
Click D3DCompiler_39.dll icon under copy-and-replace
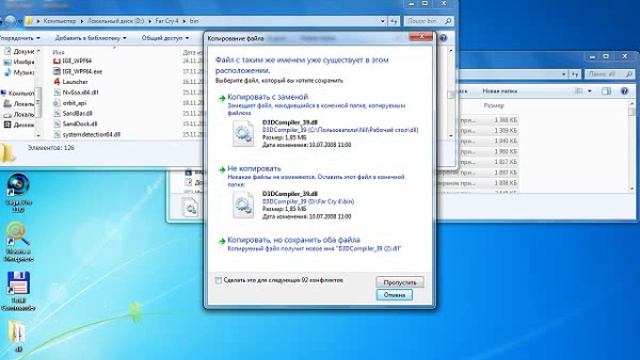click(243, 133)
